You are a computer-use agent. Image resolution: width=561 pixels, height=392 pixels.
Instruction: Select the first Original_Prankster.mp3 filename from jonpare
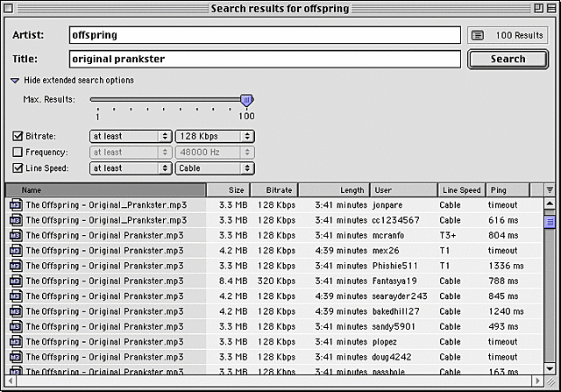106,205
